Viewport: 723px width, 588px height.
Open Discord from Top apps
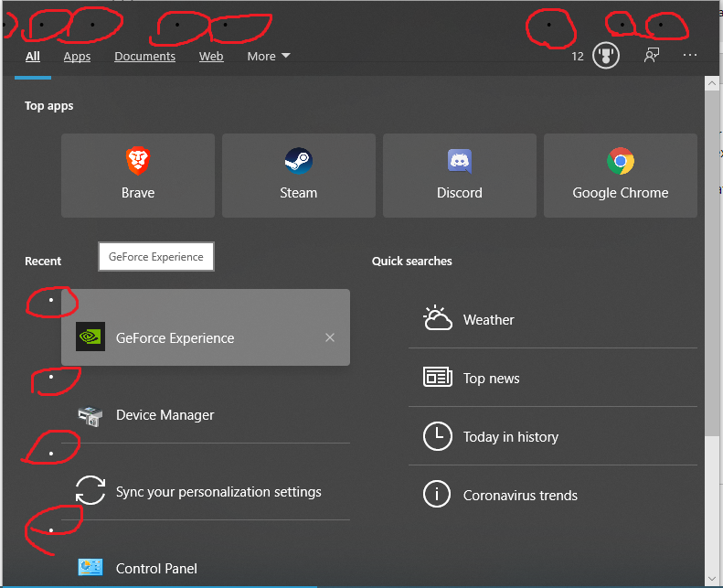pos(460,176)
